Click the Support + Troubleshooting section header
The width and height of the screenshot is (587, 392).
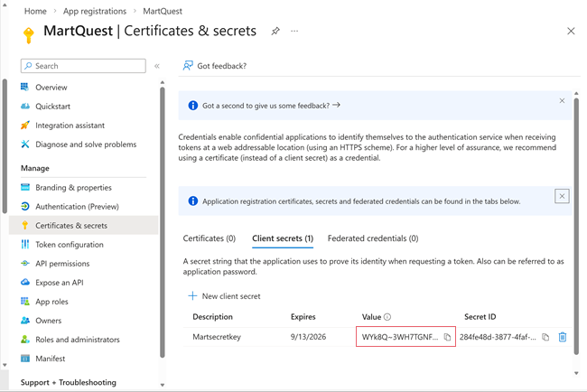pyautogui.click(x=68, y=383)
